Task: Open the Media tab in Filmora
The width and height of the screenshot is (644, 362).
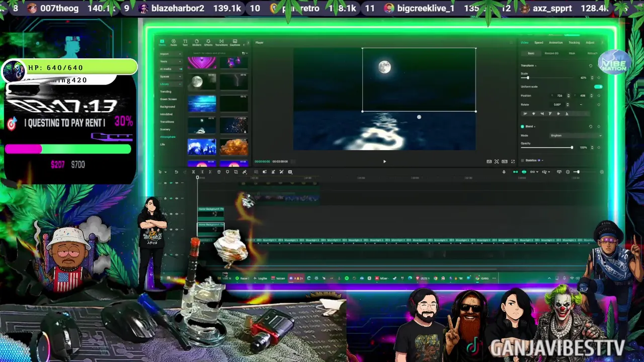Action: click(162, 43)
